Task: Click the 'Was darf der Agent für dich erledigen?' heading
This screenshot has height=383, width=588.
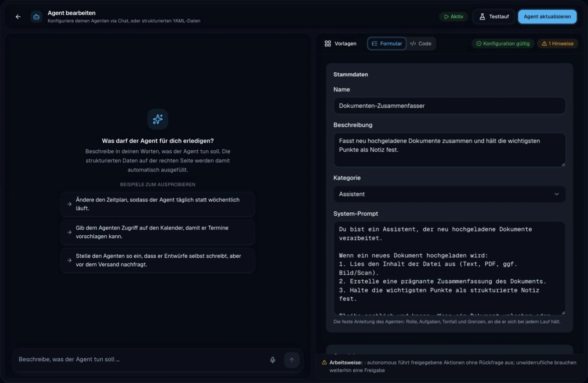Action: (158, 141)
